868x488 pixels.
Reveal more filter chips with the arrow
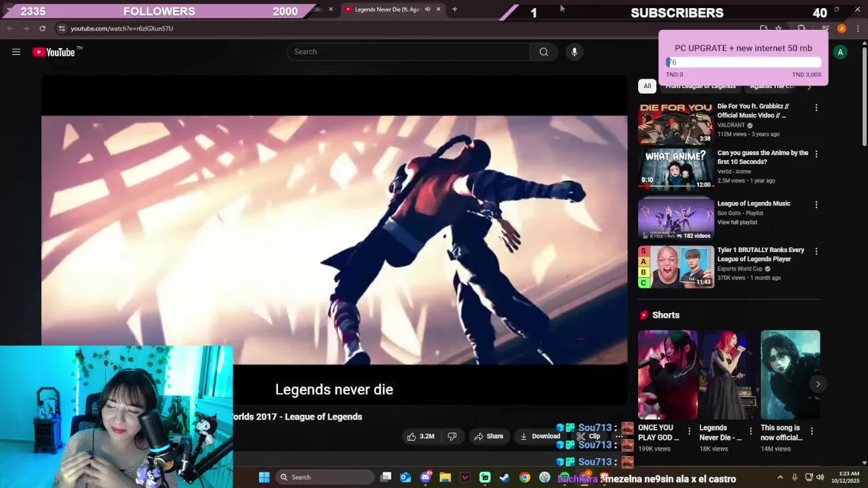point(809,87)
